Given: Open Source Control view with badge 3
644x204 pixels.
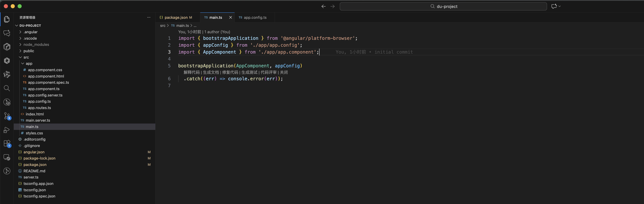Looking at the screenshot, I should (7, 116).
